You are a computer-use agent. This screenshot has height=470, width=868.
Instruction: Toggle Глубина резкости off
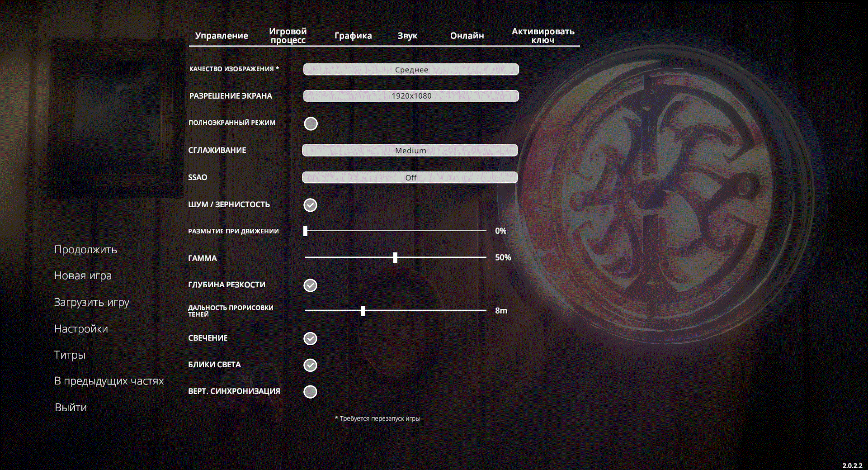pos(310,285)
